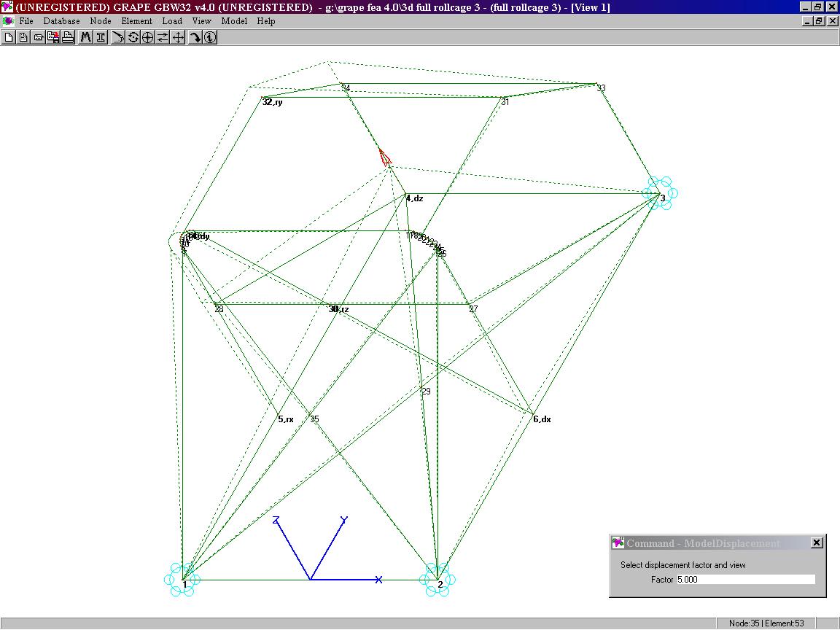Click the New file toolbar icon

pos(9,37)
